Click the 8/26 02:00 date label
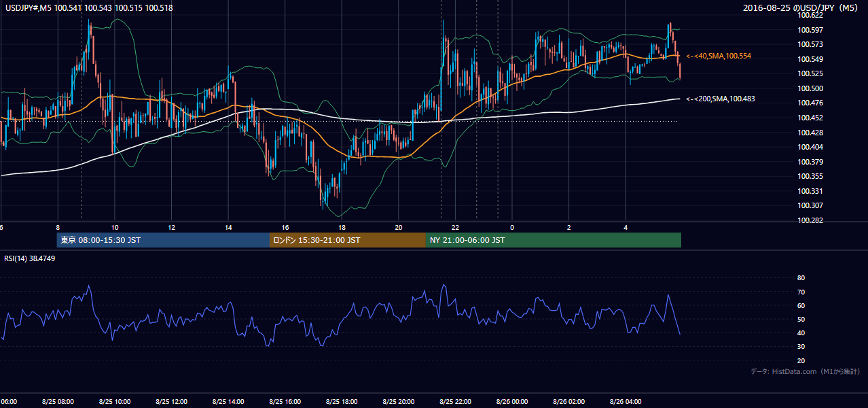Viewport: 868px width, 408px height. [x=568, y=402]
